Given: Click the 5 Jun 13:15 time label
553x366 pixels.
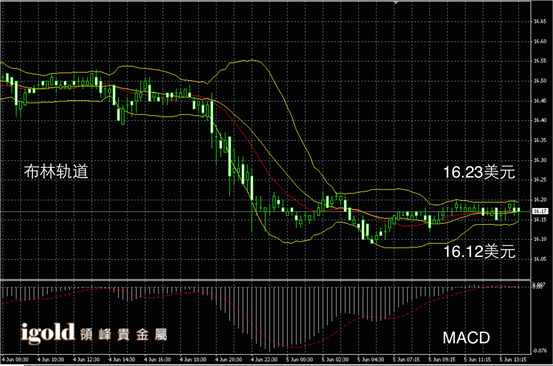Looking at the screenshot, I should (513, 360).
